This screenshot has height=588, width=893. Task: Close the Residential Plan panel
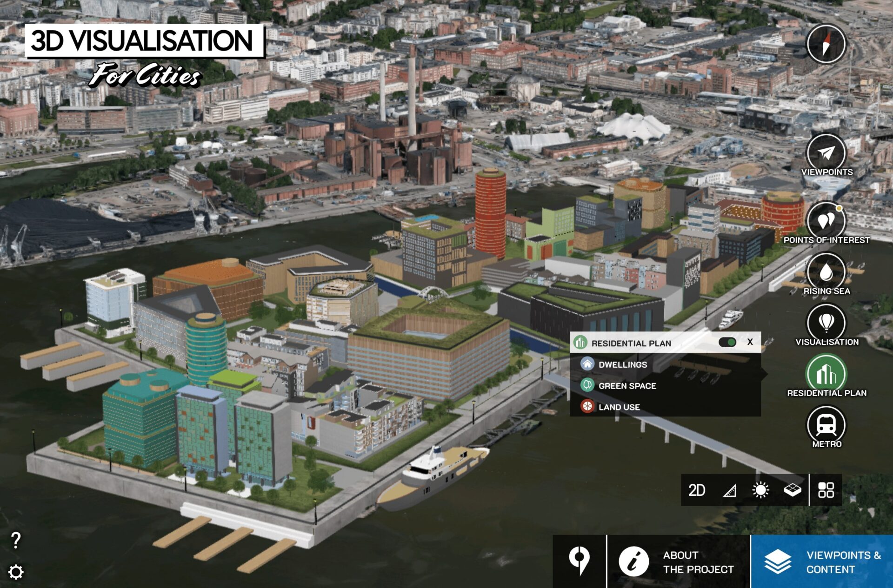coord(750,342)
